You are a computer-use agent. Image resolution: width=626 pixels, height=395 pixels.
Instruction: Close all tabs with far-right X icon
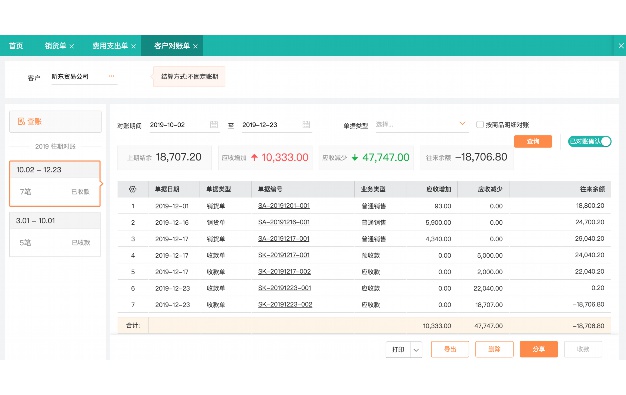(621, 46)
